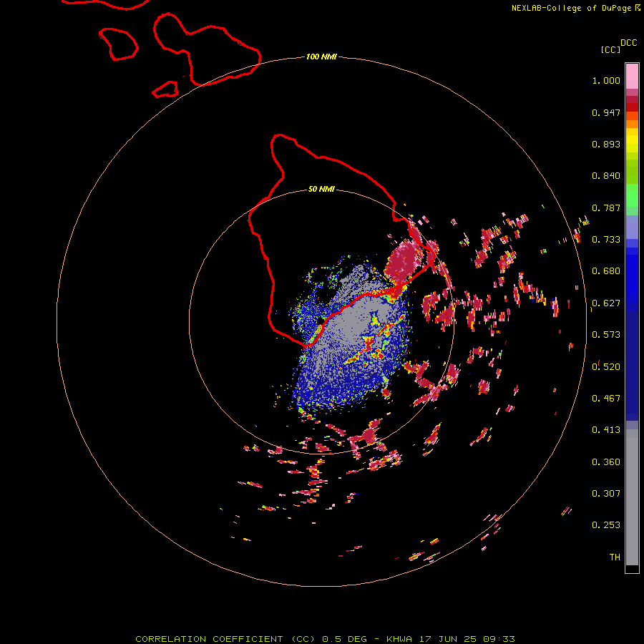Screen dimensions: 644x644
Task: Pick the bright green swatch on the color bar
Action: 632,195
